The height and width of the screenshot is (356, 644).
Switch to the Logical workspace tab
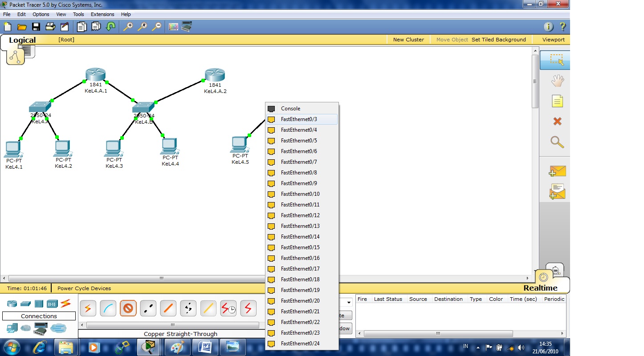[22, 40]
